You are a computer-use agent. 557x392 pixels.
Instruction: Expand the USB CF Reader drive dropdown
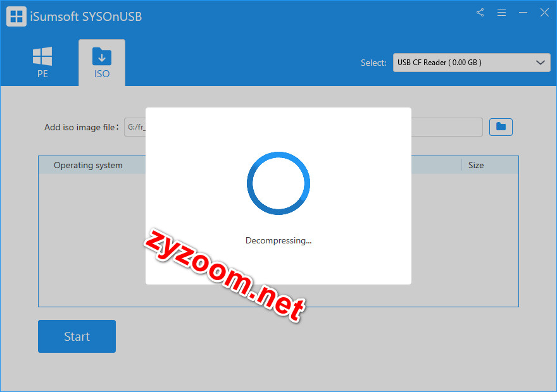pos(472,63)
